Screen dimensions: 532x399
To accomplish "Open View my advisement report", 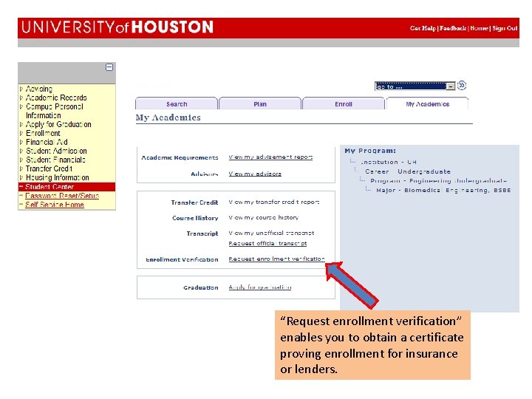I will tap(270, 157).
